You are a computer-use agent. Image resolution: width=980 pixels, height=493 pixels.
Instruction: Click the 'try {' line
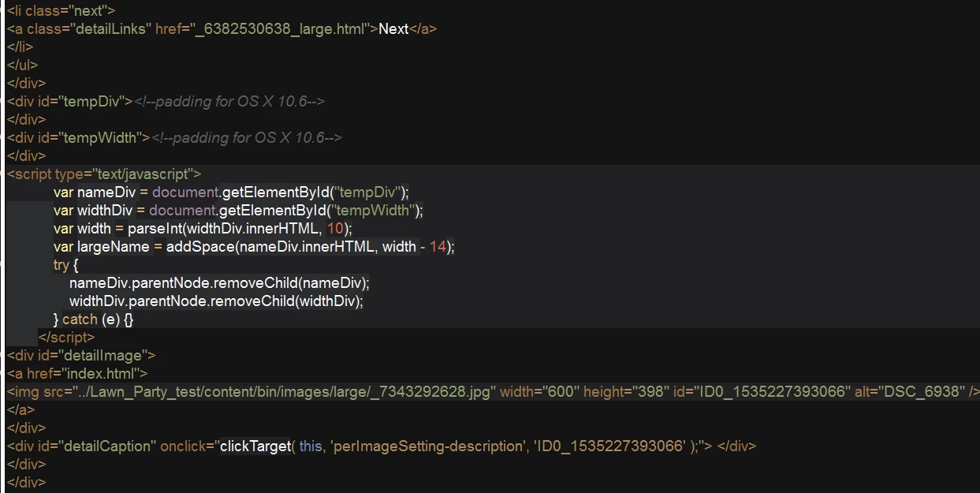(66, 265)
